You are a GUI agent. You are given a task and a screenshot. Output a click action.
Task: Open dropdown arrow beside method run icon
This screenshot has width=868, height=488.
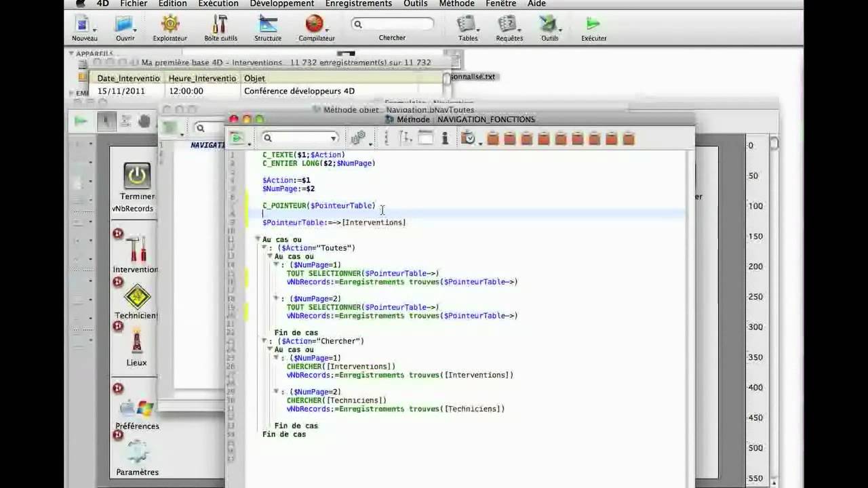pyautogui.click(x=249, y=143)
